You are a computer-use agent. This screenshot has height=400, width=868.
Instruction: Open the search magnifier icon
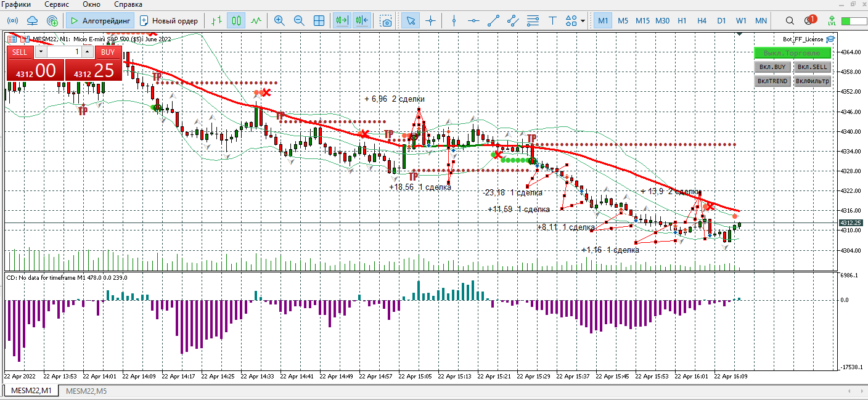pos(790,20)
